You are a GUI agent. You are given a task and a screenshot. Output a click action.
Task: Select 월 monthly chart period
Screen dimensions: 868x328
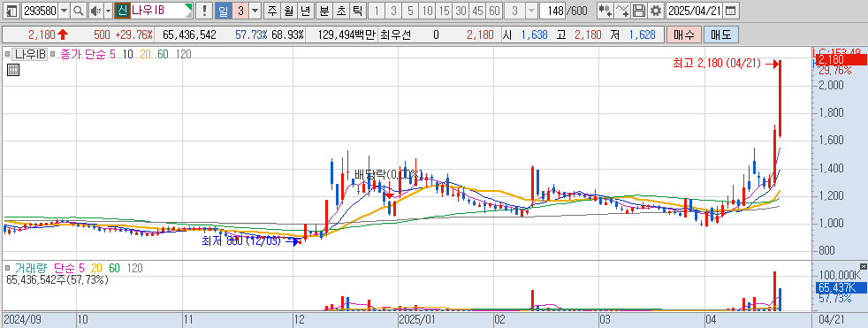tap(288, 10)
